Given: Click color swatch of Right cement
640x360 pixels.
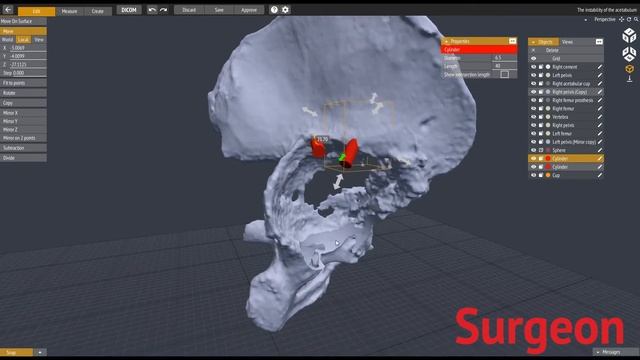Looking at the screenshot, I should tap(548, 67).
